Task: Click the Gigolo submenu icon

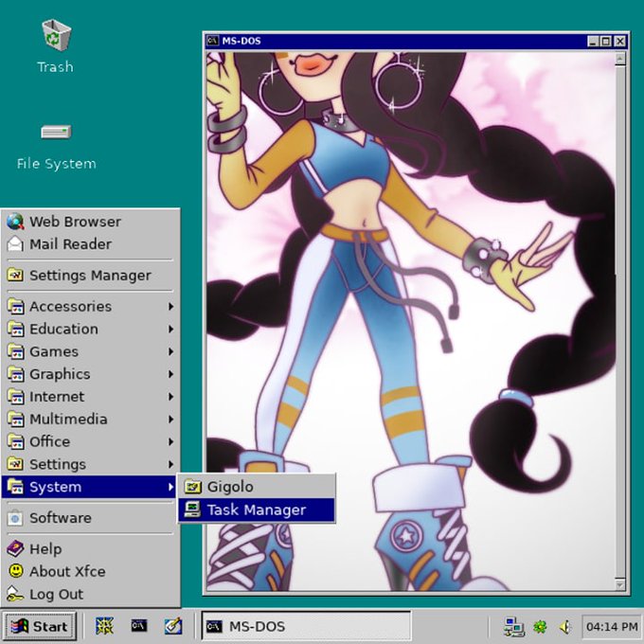Action: [192, 487]
